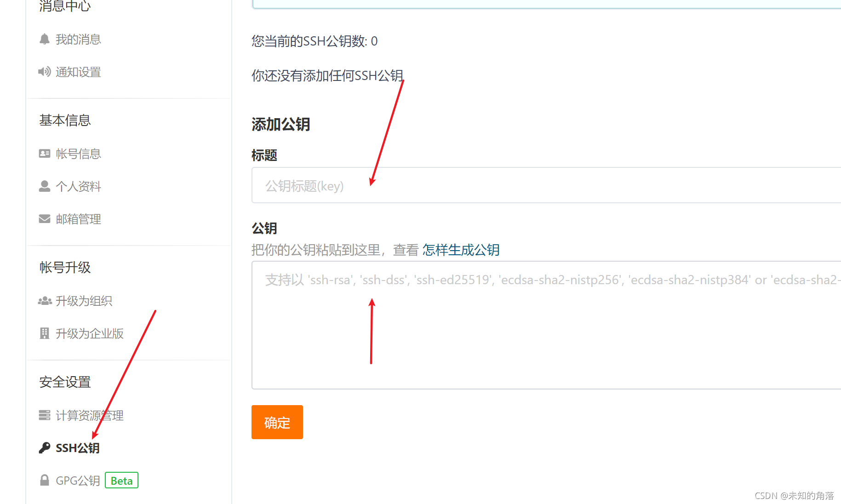Click the building icon beside 升级为企业版
This screenshot has height=504, width=841.
[x=45, y=333]
